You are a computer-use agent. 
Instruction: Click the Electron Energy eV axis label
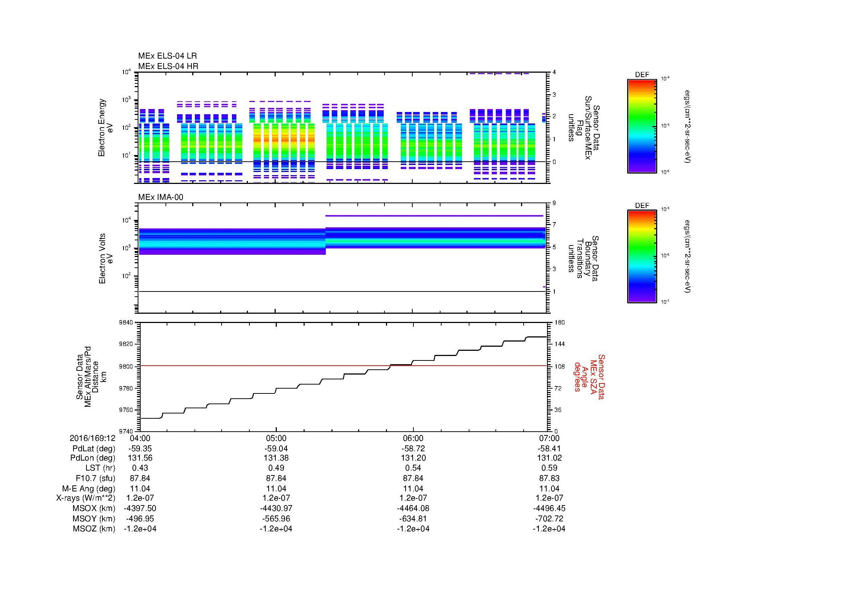point(105,128)
